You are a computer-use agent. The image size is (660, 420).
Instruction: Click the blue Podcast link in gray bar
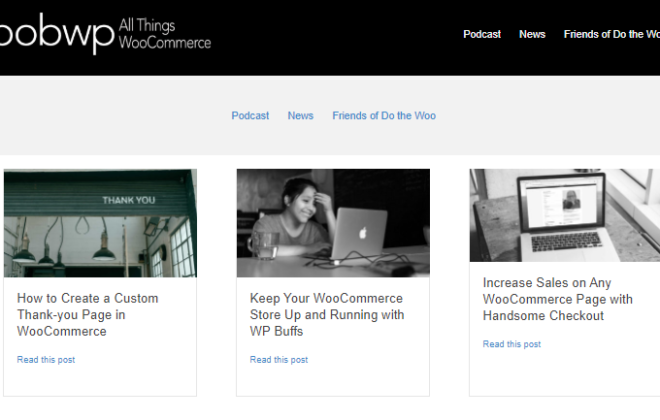[250, 116]
